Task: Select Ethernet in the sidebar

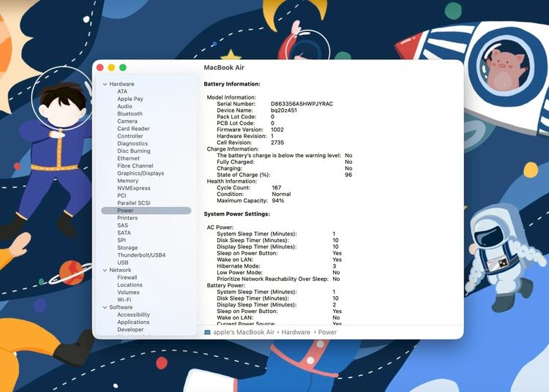Action: tap(129, 159)
